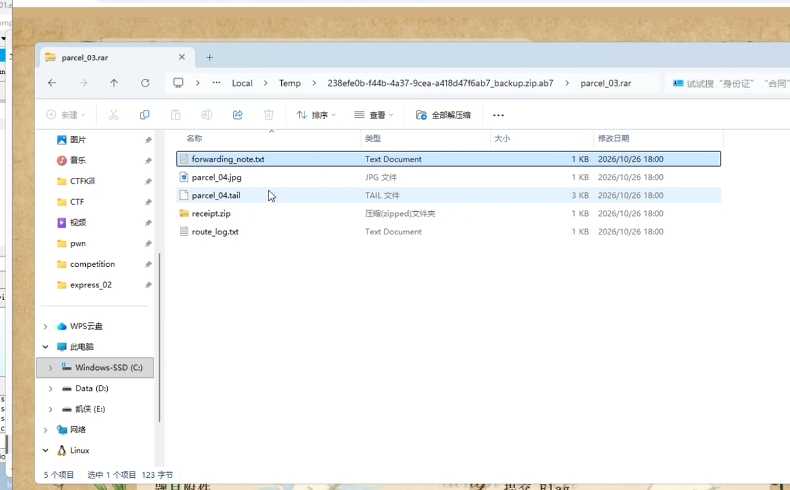This screenshot has height=490, width=790.
Task: Select the forwarding_note.txt file row
Action: pos(448,159)
